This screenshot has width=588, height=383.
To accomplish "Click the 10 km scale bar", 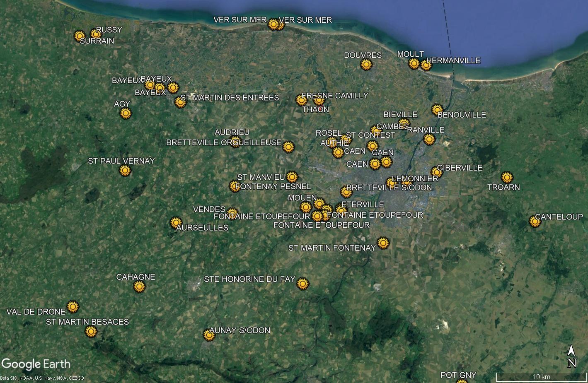I will pyautogui.click(x=541, y=377).
